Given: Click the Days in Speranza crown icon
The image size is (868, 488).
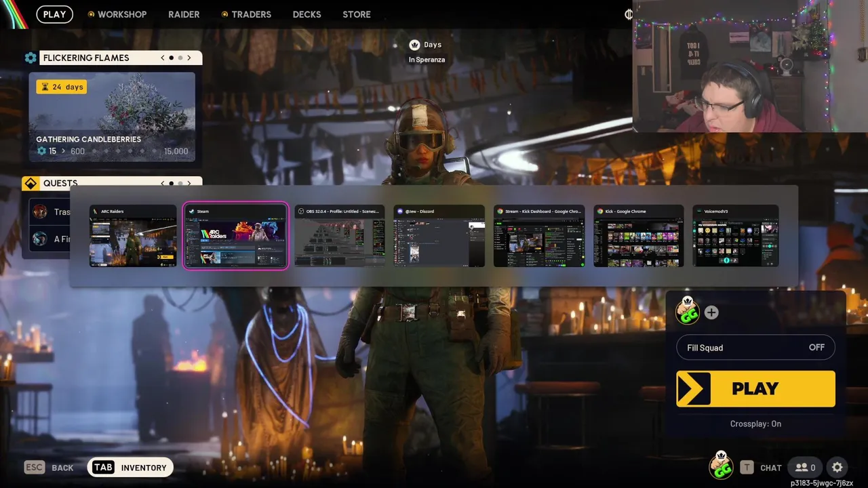Looking at the screenshot, I should pyautogui.click(x=414, y=45).
